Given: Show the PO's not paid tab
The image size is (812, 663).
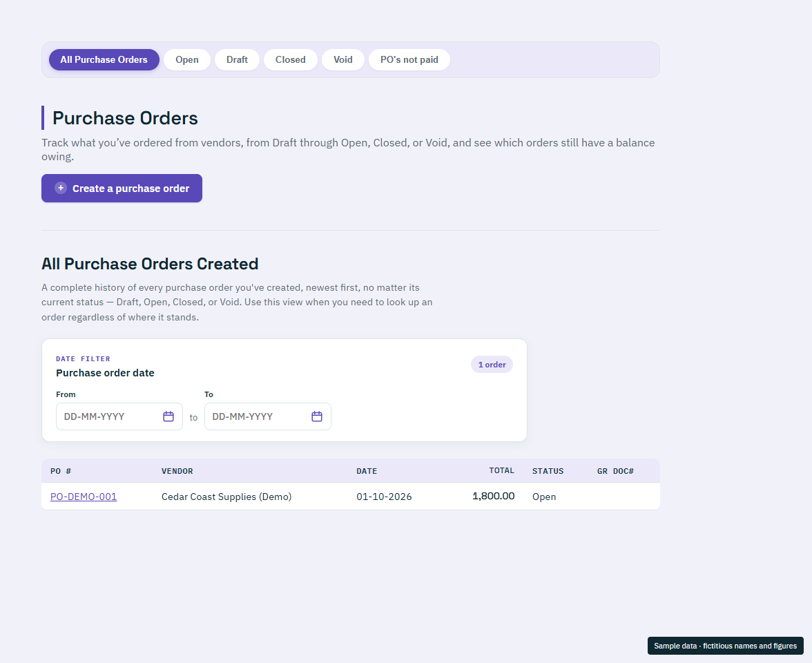Looking at the screenshot, I should [x=409, y=59].
